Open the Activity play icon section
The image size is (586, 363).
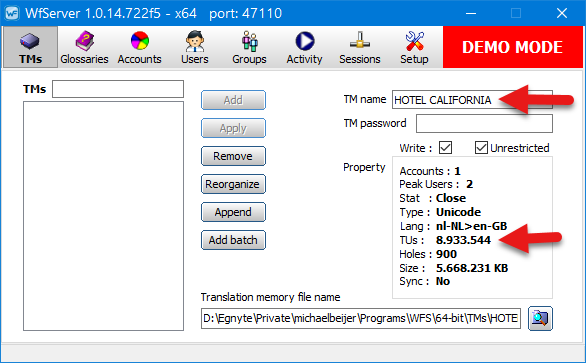pyautogui.click(x=305, y=47)
